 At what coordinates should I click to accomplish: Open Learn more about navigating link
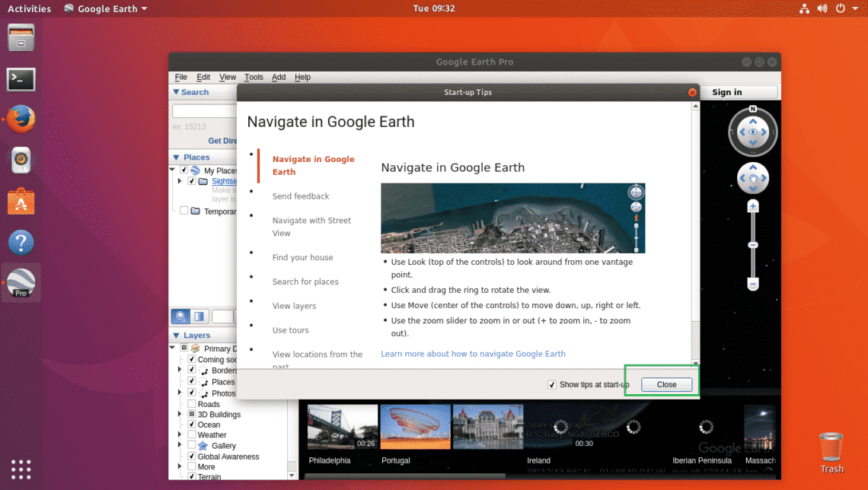pos(473,354)
